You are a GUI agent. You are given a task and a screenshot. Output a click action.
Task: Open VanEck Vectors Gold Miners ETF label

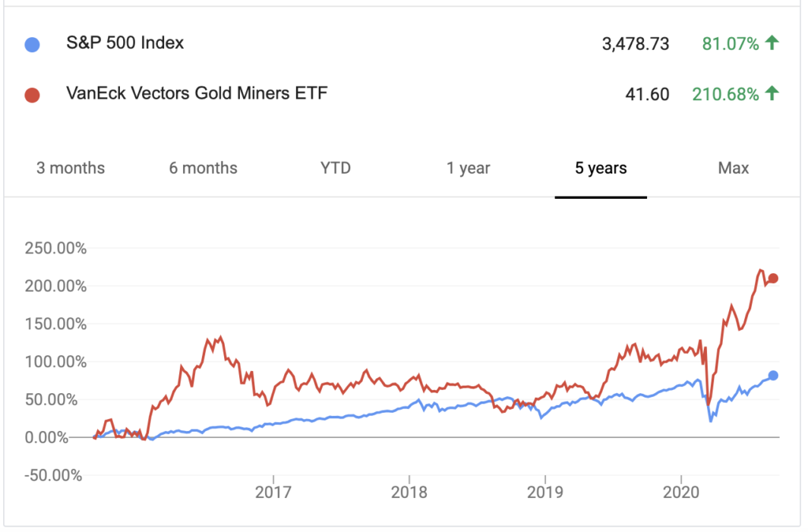tap(197, 93)
